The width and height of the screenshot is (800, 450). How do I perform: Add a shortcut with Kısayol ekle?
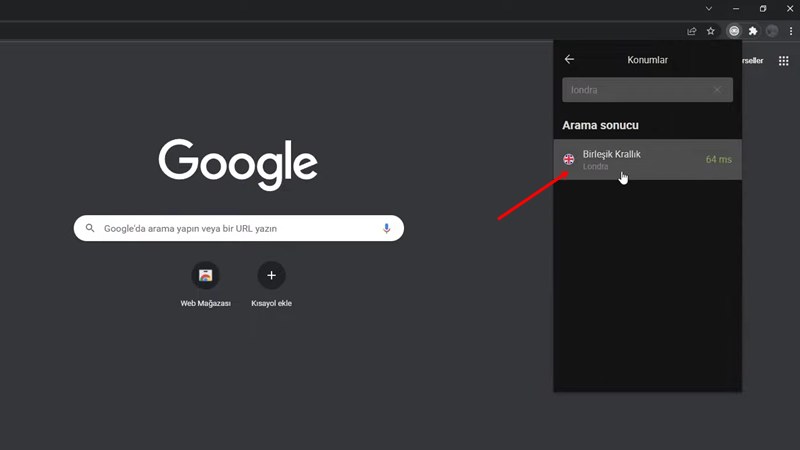pos(271,285)
